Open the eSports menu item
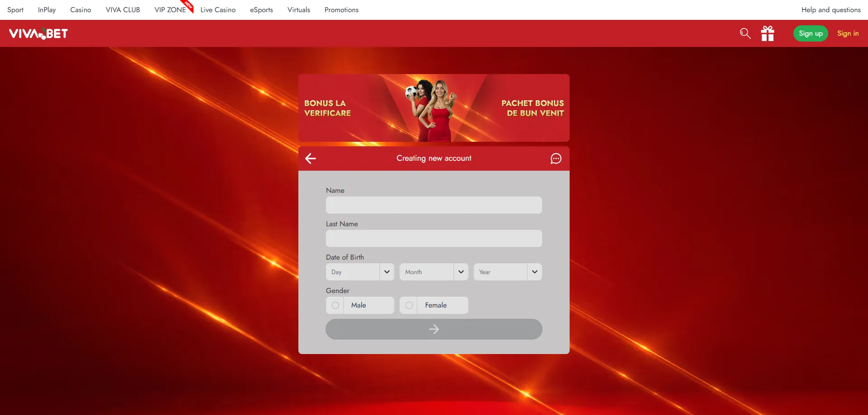The image size is (868, 415). [x=262, y=10]
